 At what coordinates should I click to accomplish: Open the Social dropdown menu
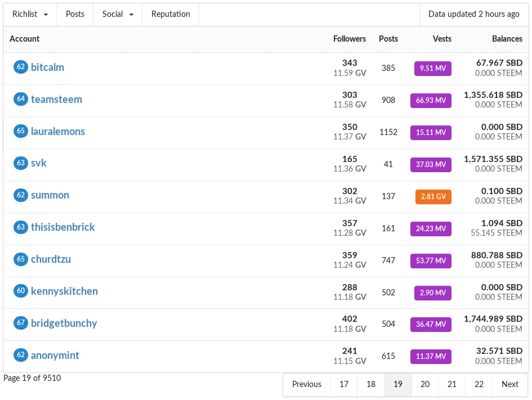[x=118, y=14]
